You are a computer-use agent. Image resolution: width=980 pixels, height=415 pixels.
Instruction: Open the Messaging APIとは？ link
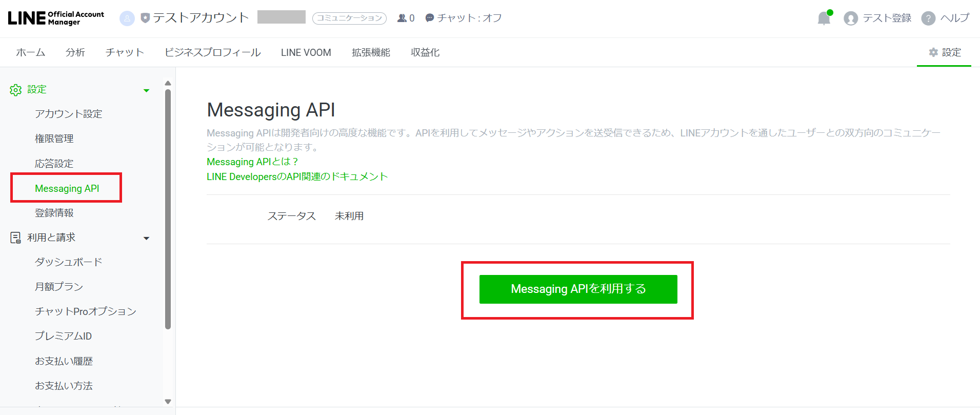pyautogui.click(x=252, y=162)
